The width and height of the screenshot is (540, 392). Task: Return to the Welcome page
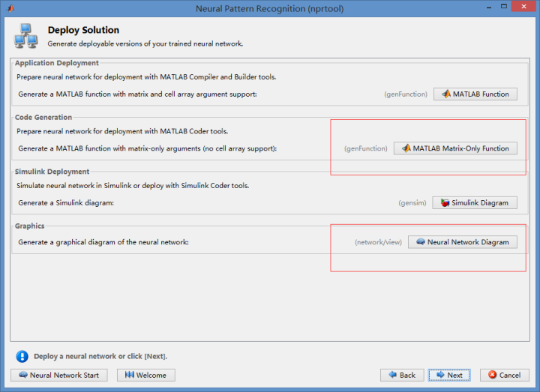pyautogui.click(x=146, y=376)
